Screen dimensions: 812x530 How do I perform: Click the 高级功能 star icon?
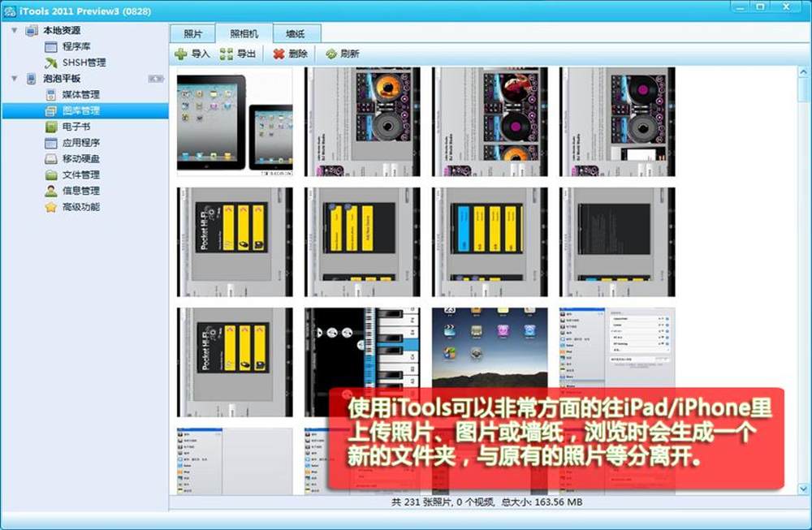pos(50,207)
